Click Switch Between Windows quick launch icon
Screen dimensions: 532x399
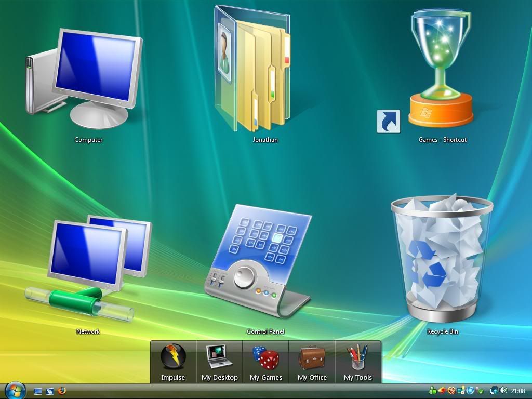50,391
